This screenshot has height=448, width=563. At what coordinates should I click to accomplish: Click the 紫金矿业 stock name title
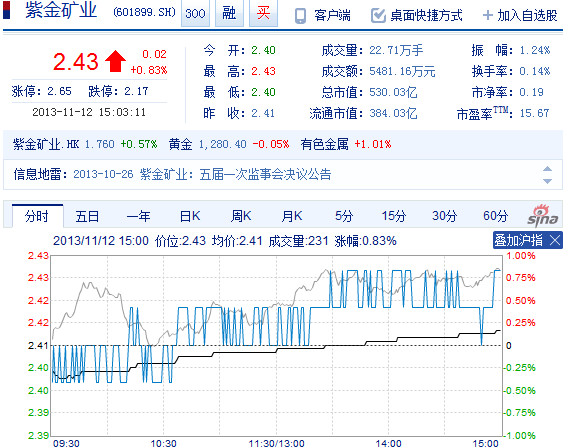click(61, 10)
